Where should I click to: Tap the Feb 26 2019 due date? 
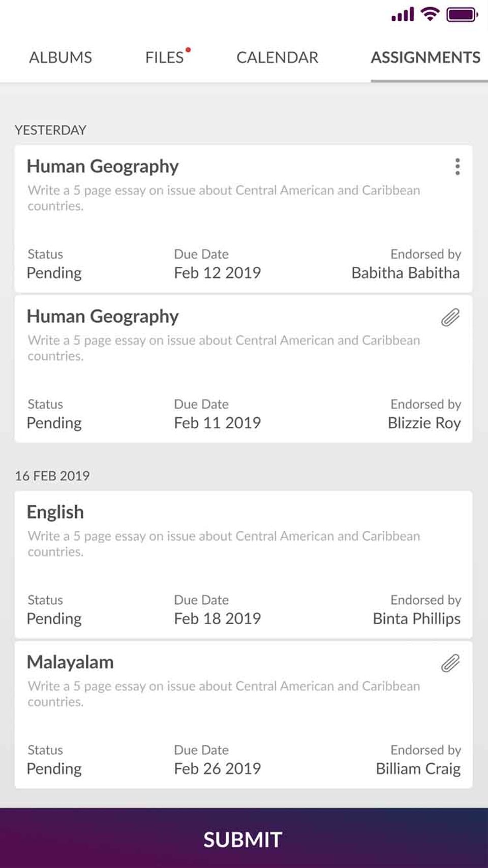pos(217,768)
